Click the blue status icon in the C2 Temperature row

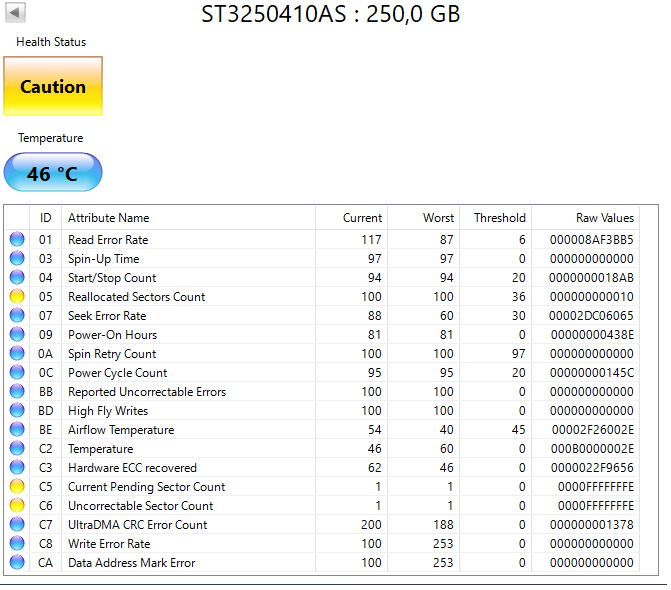(17, 448)
